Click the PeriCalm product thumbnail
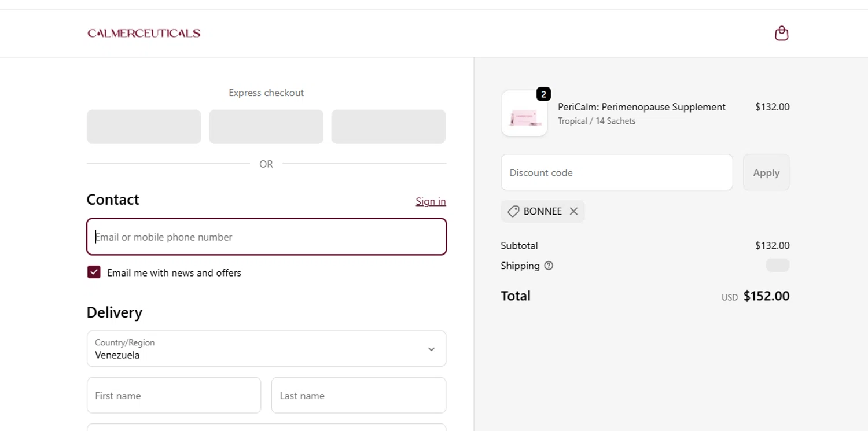This screenshot has height=431, width=868. point(524,113)
